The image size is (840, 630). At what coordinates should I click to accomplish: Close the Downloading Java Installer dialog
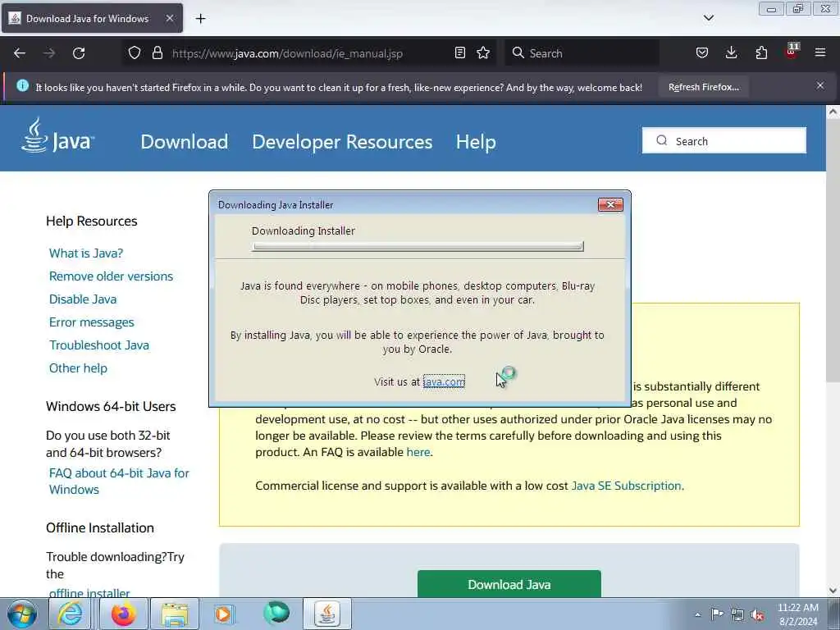pos(610,204)
